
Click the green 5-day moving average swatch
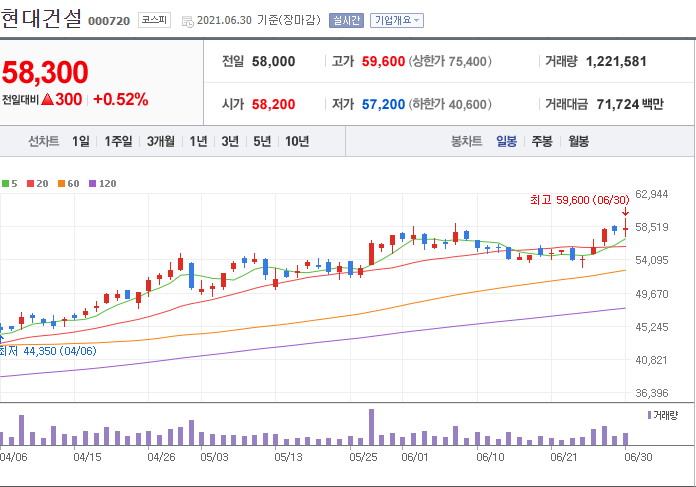click(5, 183)
